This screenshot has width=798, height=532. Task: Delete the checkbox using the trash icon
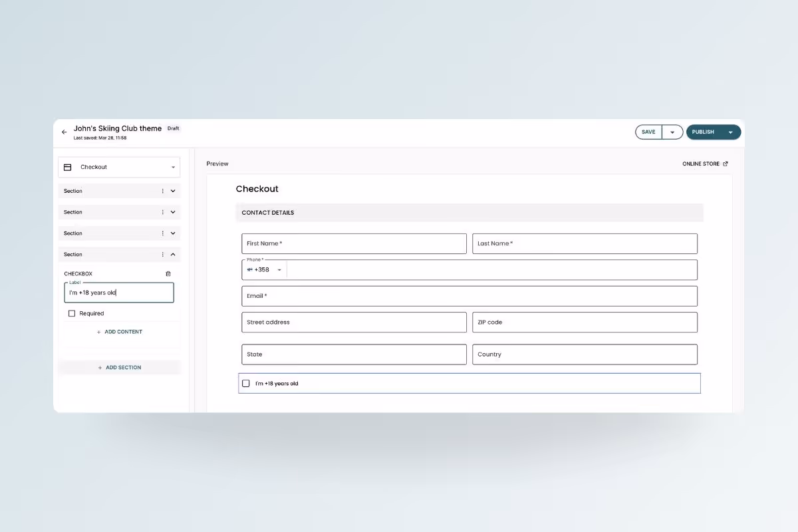(168, 273)
